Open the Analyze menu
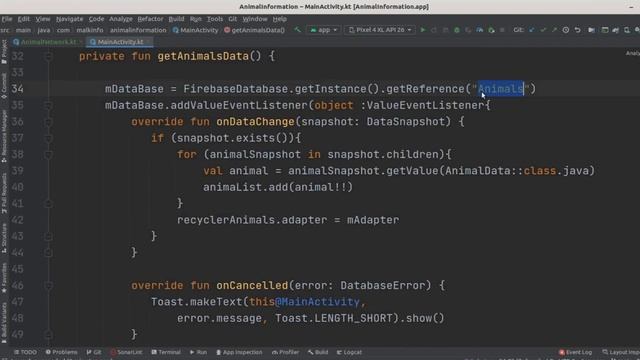This screenshot has width=640, height=360. 120,19
